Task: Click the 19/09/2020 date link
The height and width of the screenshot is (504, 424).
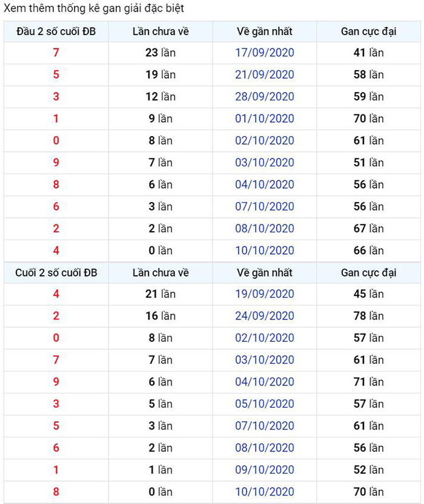Action: pyautogui.click(x=265, y=294)
